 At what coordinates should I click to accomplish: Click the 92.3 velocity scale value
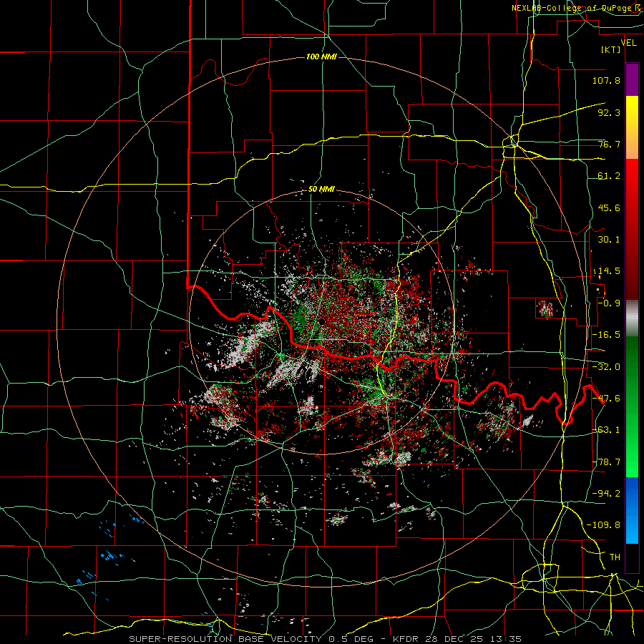[x=609, y=112]
